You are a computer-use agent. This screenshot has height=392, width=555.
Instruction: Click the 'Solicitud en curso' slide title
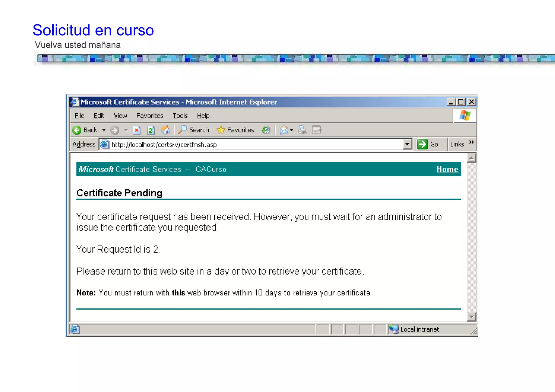(93, 30)
